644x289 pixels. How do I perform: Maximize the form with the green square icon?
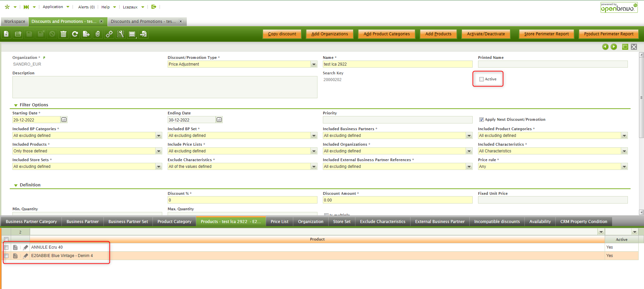tap(625, 47)
